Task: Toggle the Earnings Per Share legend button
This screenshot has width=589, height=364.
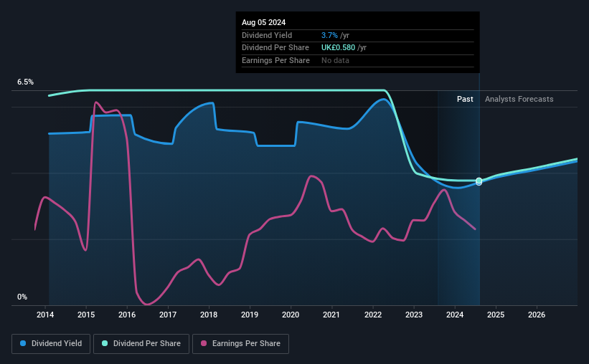Action: coord(240,344)
